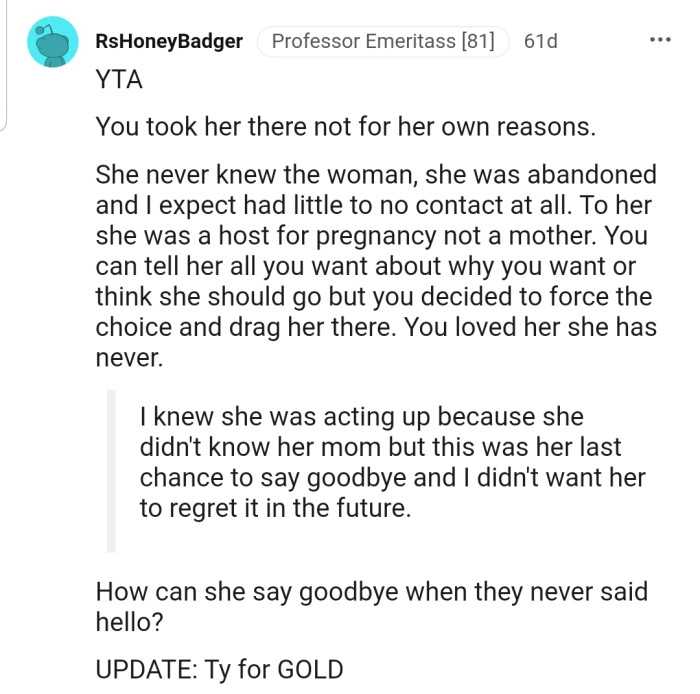This screenshot has height=694, width=700.
Task: Click the Professor Emeritass [81] flair badge
Action: coord(384,42)
